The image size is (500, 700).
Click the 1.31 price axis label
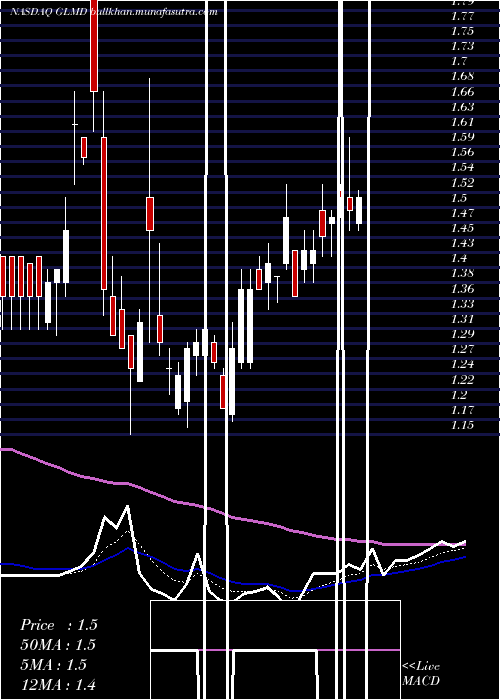[x=462, y=319]
